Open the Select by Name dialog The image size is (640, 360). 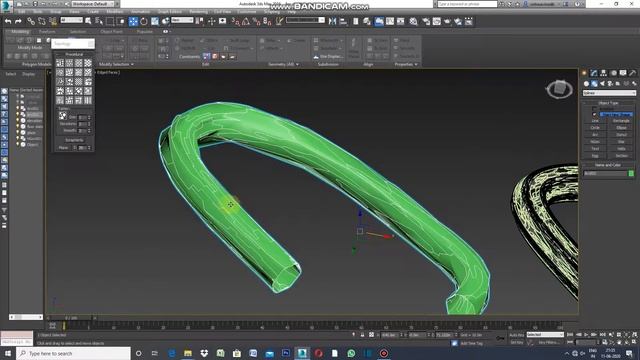click(99, 21)
